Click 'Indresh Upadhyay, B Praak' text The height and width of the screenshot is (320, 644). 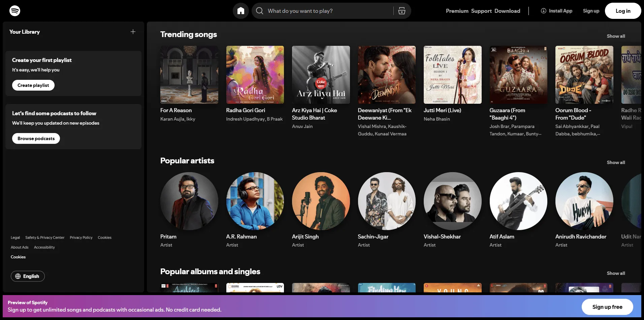point(254,119)
